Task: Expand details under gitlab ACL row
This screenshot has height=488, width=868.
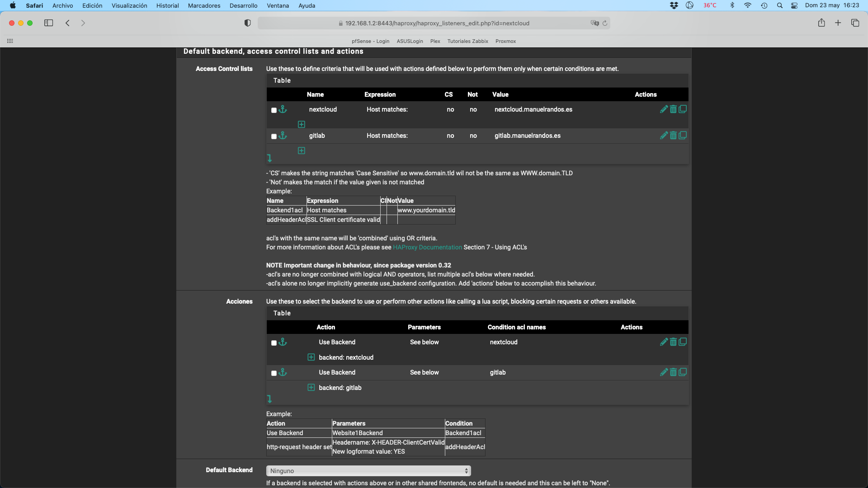Action: click(x=302, y=150)
